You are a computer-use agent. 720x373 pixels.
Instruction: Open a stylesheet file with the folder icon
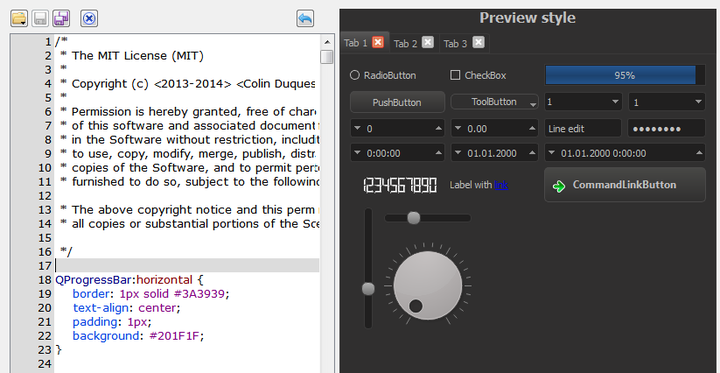pyautogui.click(x=19, y=18)
